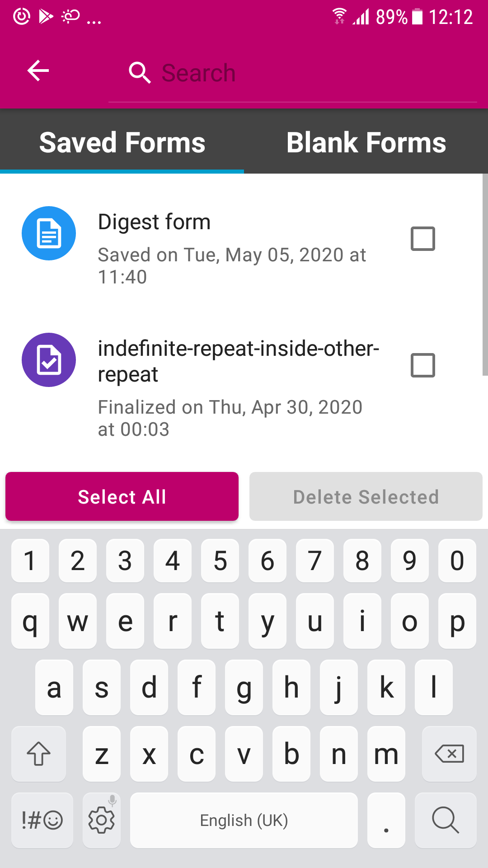Switch to the Blank Forms tab

366,142
